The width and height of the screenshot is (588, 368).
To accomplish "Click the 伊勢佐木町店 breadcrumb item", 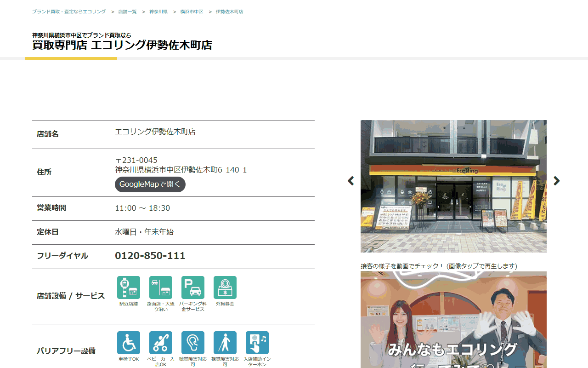I will (230, 11).
